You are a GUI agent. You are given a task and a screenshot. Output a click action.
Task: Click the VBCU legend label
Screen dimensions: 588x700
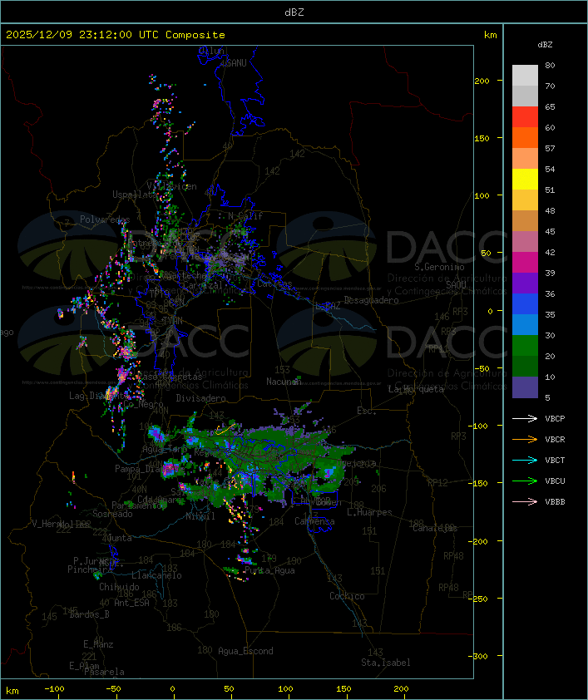(555, 481)
